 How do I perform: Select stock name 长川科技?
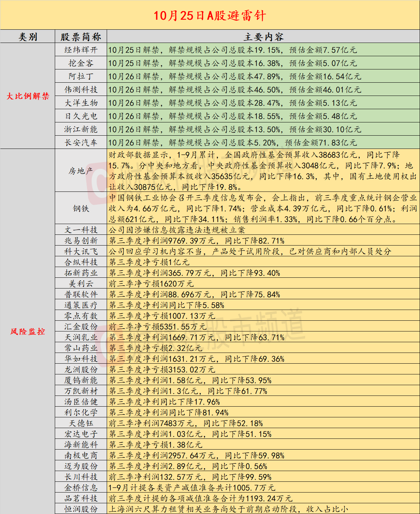81,477
